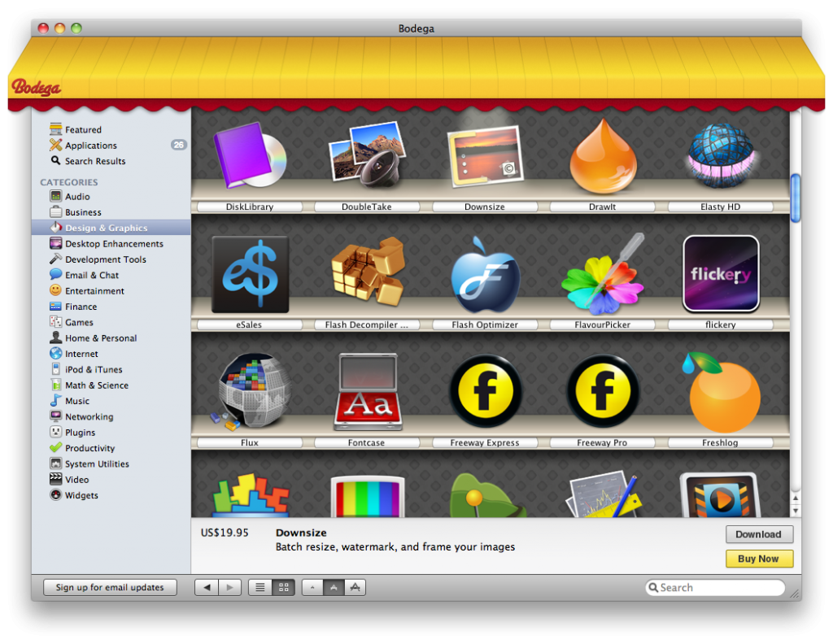Select the eSales app icon
833x644 pixels.
coord(250,274)
